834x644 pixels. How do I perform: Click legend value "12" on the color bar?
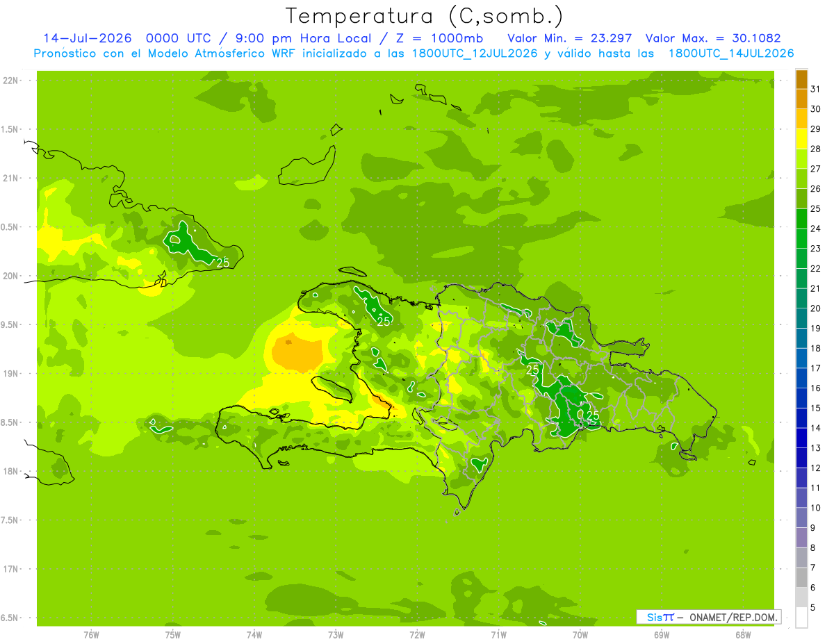(x=815, y=468)
